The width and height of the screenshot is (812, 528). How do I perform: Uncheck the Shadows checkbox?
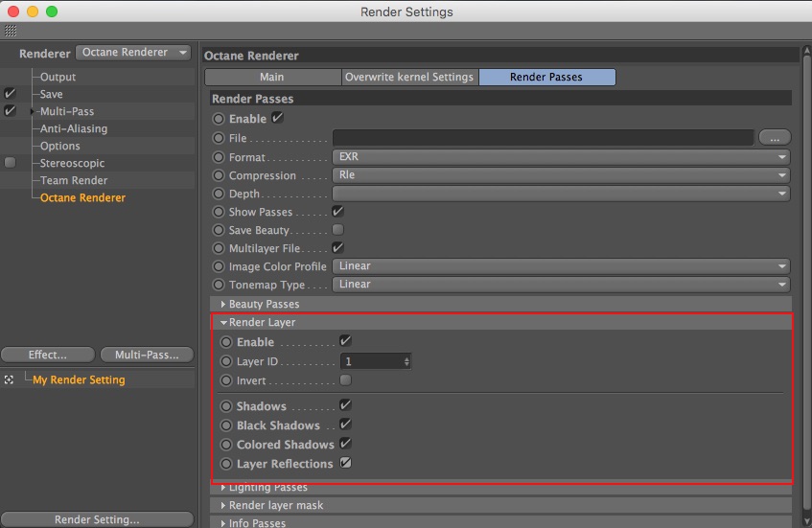pyautogui.click(x=345, y=404)
